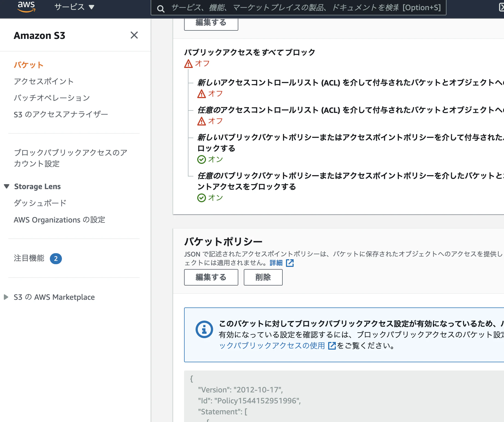The image size is (504, 422).
Task: Click the Amazon S3 sidebar heading
Action: pos(39,36)
